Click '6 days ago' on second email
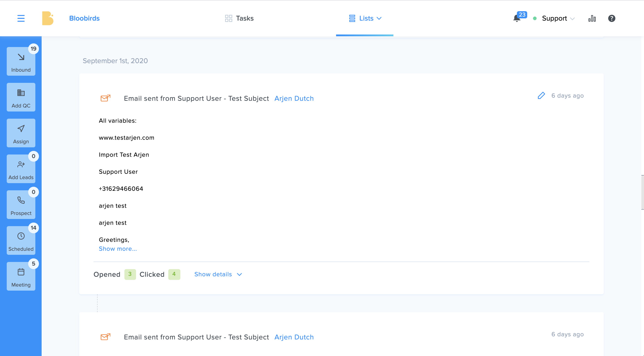This screenshot has height=356, width=644. [x=567, y=334]
